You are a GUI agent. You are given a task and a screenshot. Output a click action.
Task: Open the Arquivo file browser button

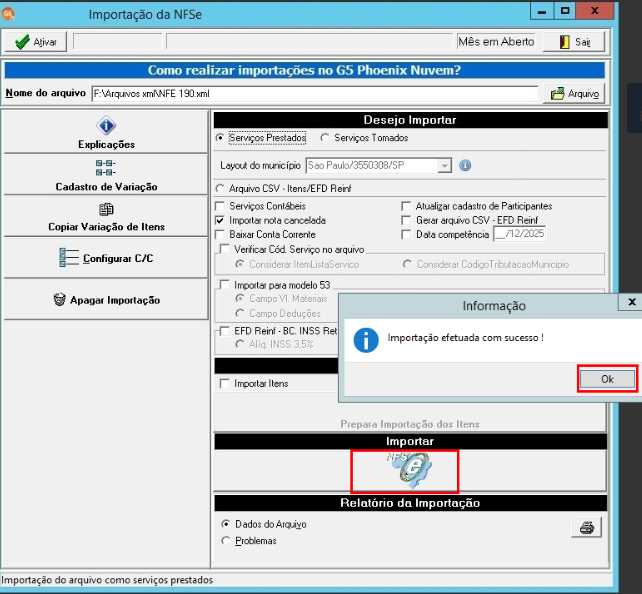(574, 93)
